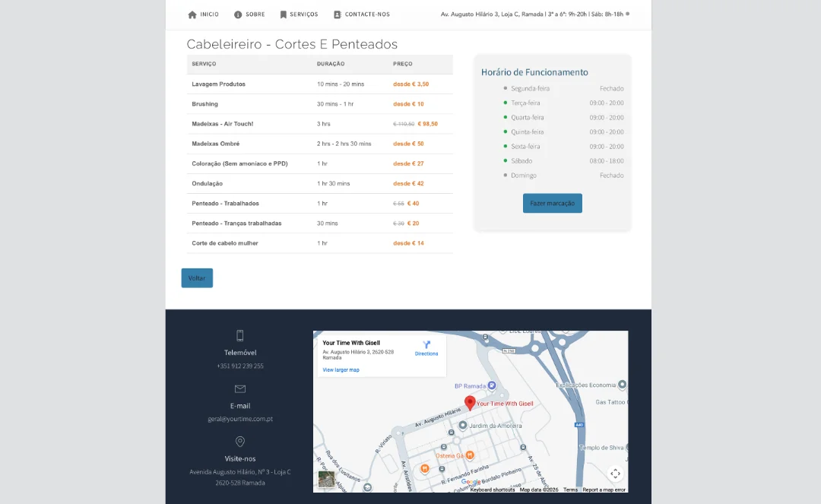Click the geral@yourtime.com.pt email address

click(x=240, y=419)
